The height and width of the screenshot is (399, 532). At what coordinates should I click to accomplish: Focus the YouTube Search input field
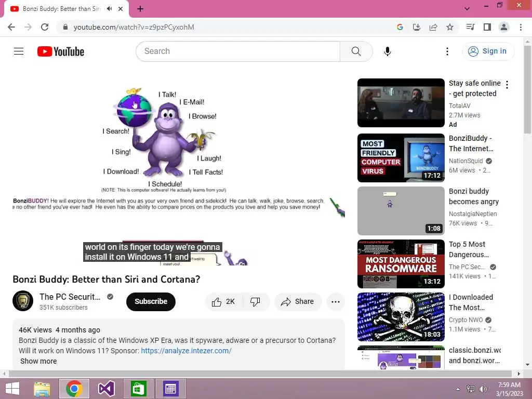coord(238,51)
